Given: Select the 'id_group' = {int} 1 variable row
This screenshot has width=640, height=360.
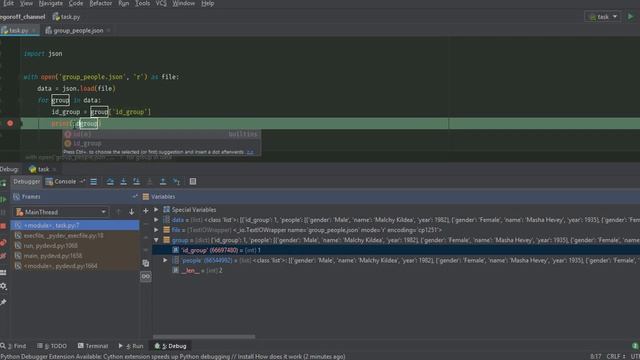Looking at the screenshot, I should [x=396, y=250].
